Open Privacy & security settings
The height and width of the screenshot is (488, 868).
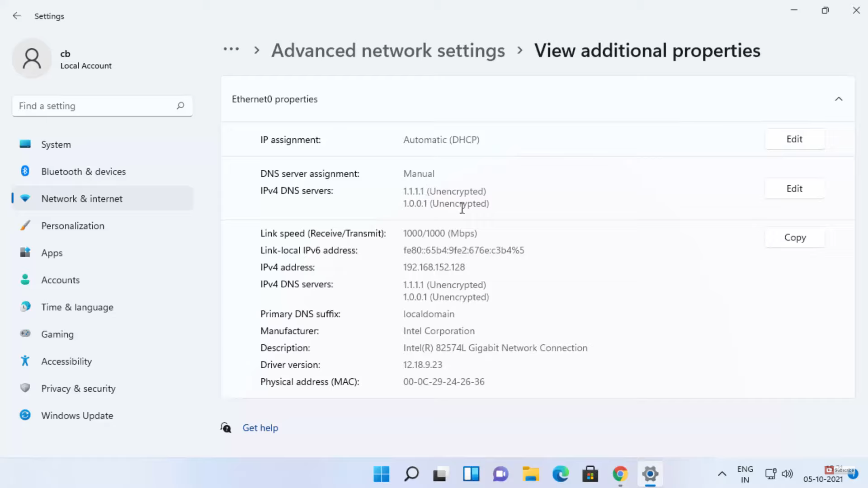pyautogui.click(x=78, y=389)
